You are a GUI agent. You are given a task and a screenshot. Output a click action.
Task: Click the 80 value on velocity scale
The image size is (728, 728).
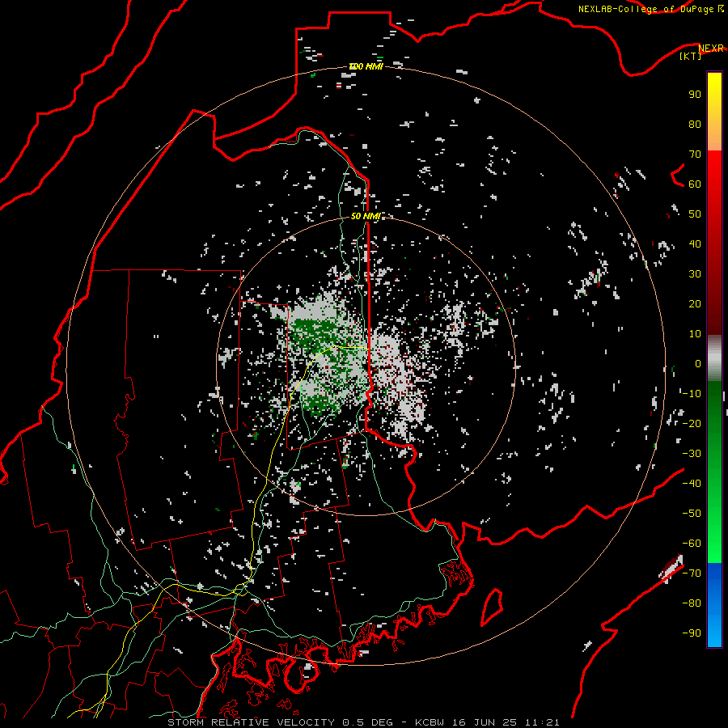click(695, 124)
